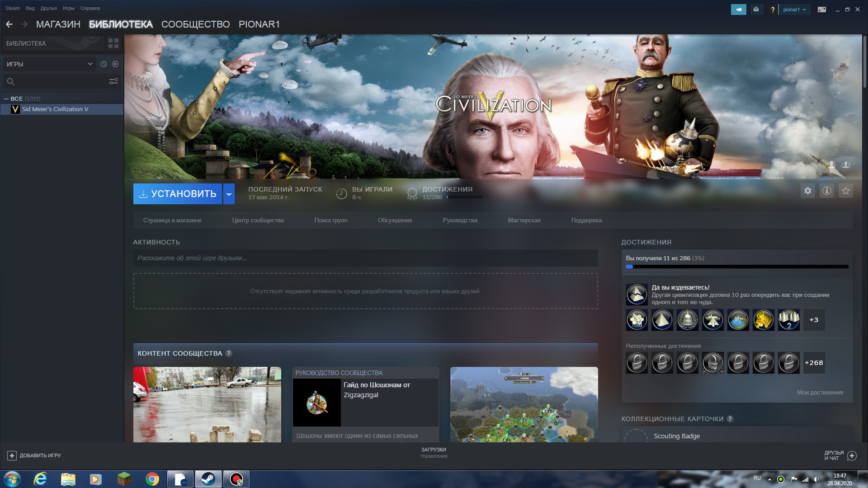This screenshot has width=868, height=488.
Task: Open the rainy street community screenshot
Action: point(207,404)
